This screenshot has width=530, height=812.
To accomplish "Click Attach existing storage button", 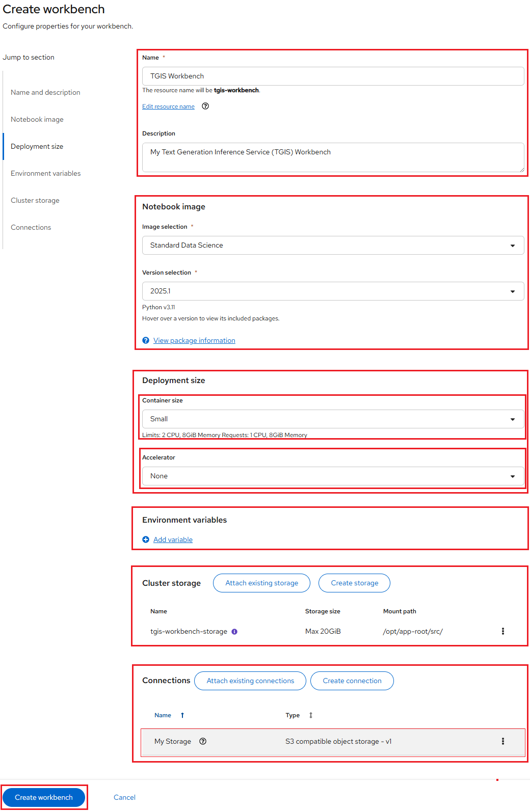I will (x=261, y=583).
